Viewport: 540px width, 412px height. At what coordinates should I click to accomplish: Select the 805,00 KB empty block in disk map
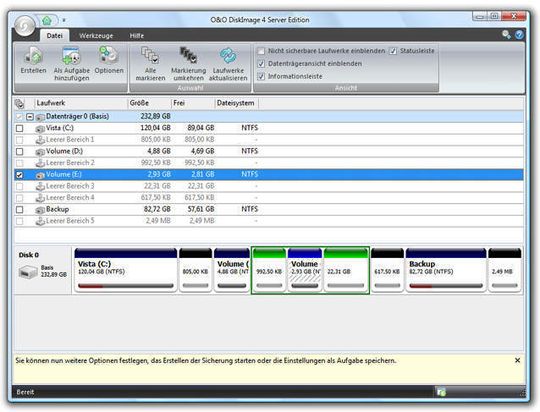[x=195, y=270]
